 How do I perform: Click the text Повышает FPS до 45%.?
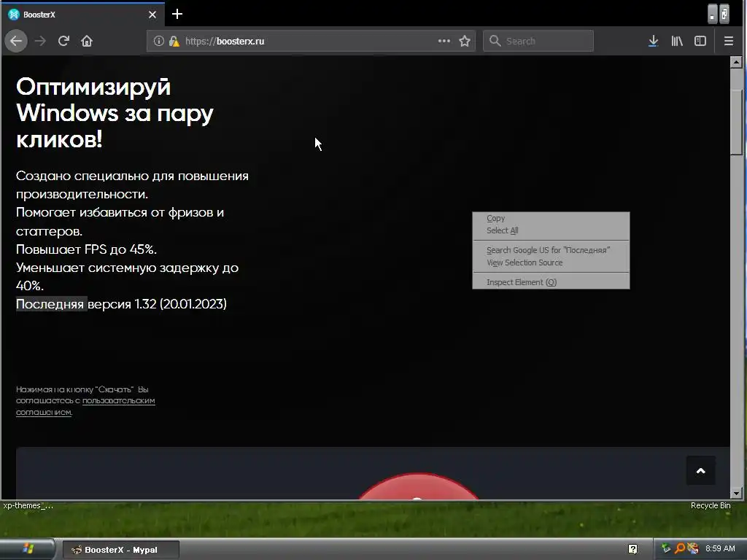tap(86, 249)
